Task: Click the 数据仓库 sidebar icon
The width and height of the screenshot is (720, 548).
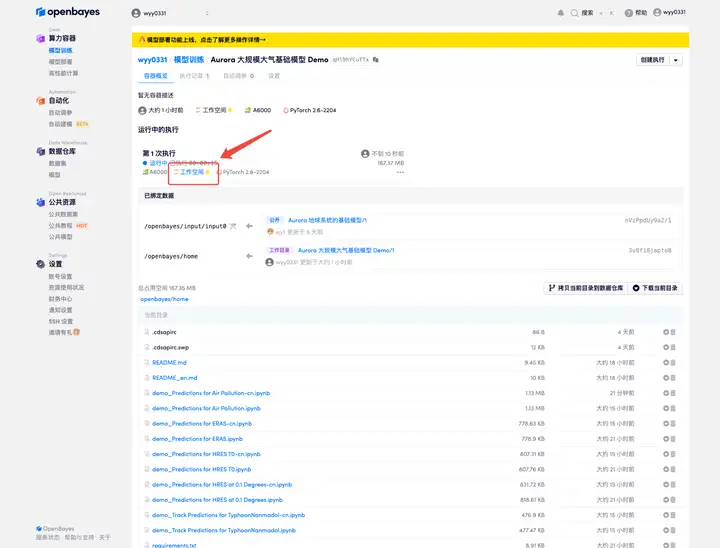Action: [40, 151]
